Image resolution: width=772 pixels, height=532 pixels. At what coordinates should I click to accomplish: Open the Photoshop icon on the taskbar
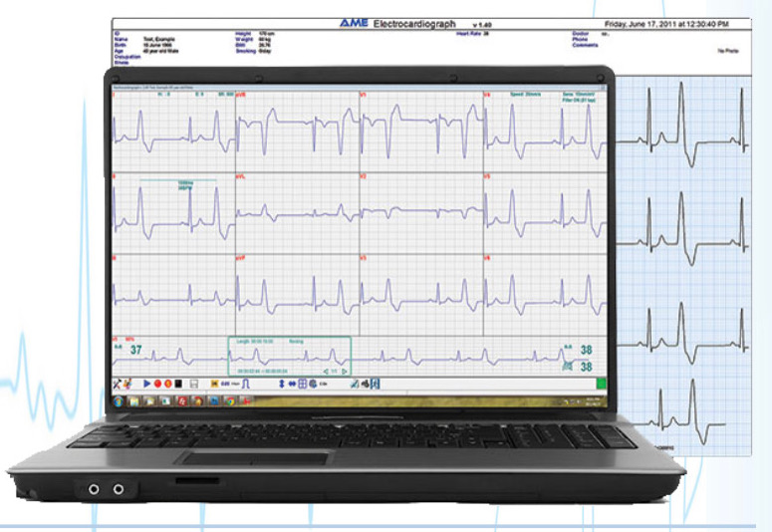(214, 400)
